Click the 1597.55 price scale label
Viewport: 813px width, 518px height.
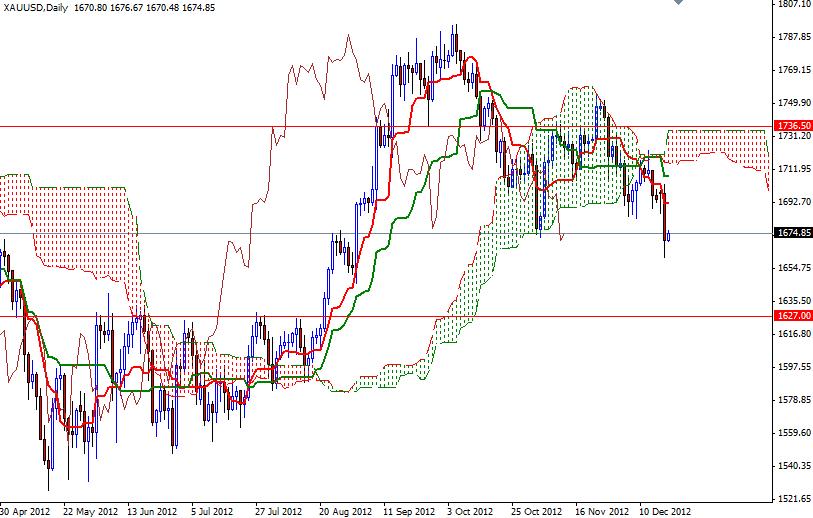tap(794, 367)
